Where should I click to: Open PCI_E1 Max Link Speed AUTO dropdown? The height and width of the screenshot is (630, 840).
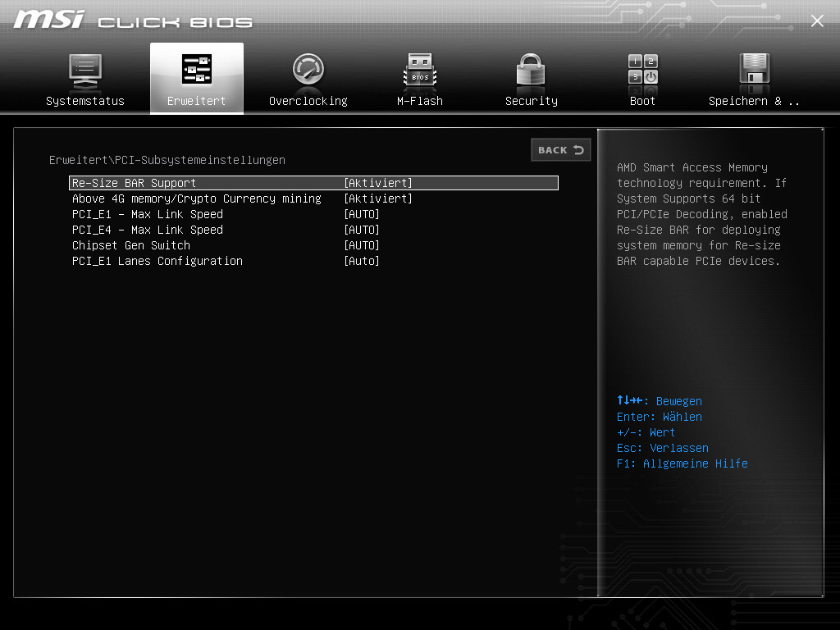point(362,214)
